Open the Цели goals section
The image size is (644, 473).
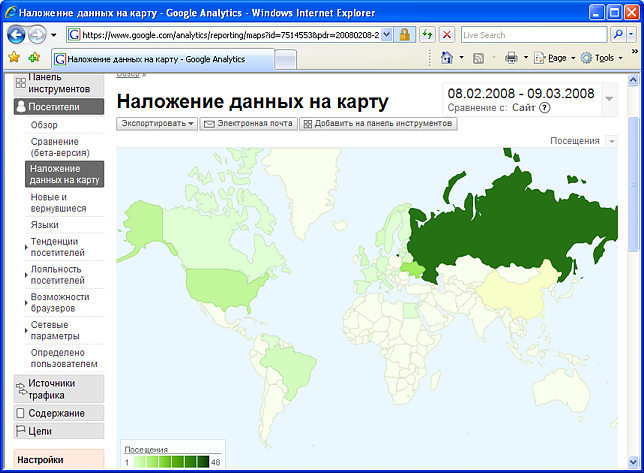tap(59, 431)
